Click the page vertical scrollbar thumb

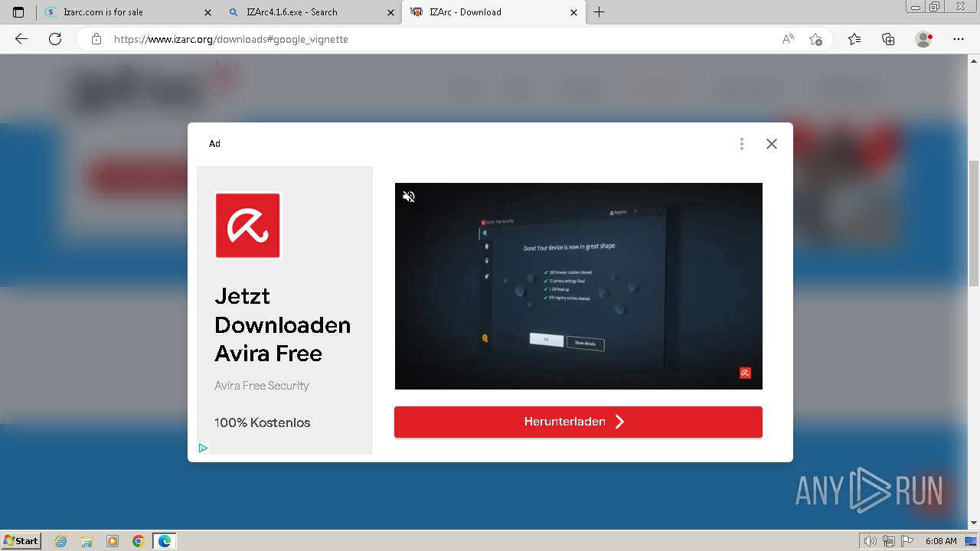974,223
